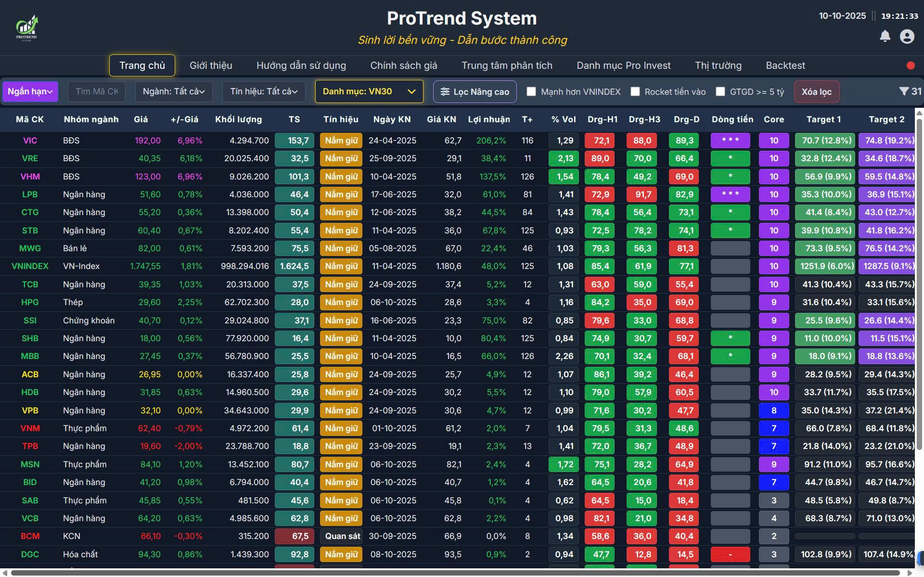Viewport: 924px width, 577px height.
Task: Click the sliders icon on Lọc Nâng cao
Action: pyautogui.click(x=446, y=91)
